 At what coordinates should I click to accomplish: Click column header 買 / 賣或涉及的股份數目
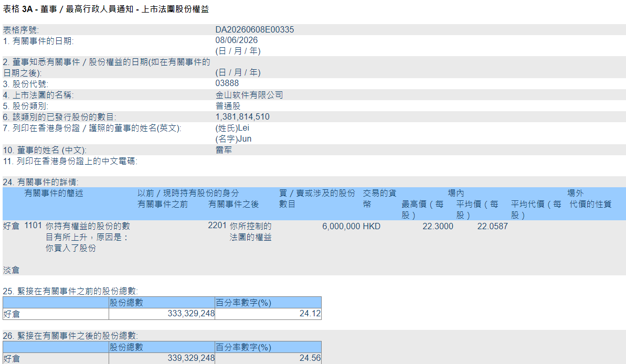pos(317,198)
